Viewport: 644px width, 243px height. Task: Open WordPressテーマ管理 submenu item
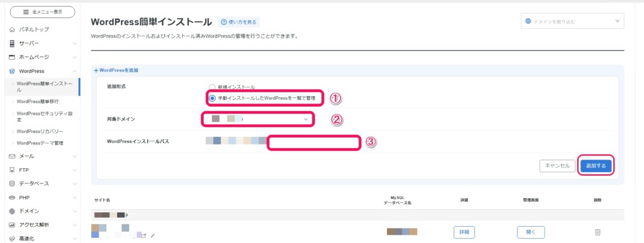coord(40,143)
